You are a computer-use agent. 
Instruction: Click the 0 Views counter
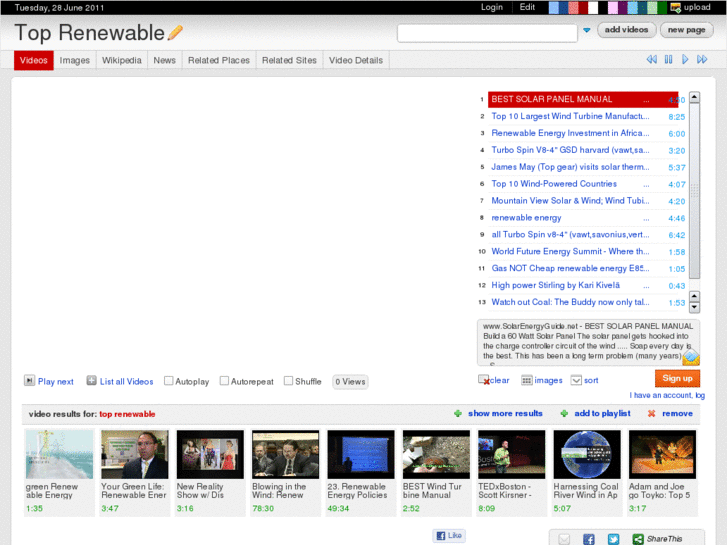350,382
